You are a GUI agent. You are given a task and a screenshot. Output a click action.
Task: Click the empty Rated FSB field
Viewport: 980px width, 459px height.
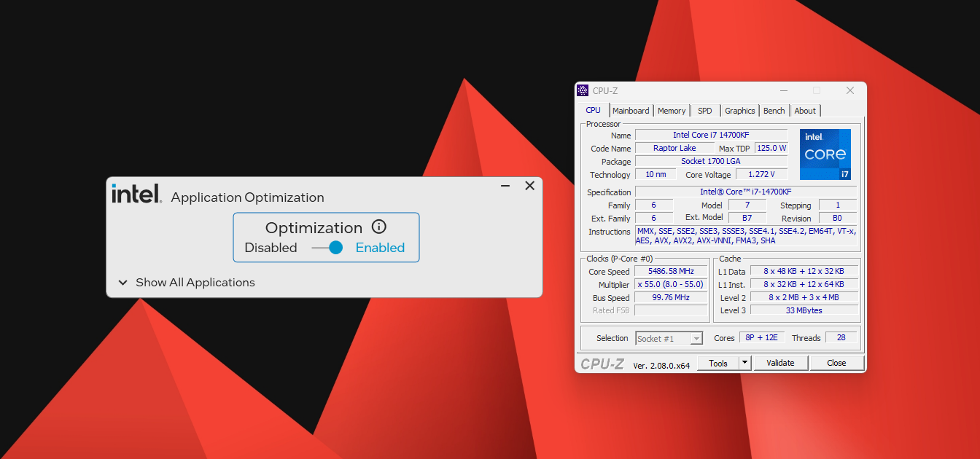click(x=670, y=310)
